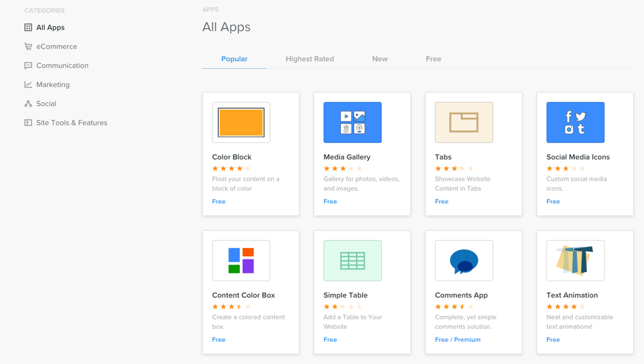Image resolution: width=644 pixels, height=364 pixels.
Task: Click the Media Gallery title
Action: pyautogui.click(x=347, y=157)
